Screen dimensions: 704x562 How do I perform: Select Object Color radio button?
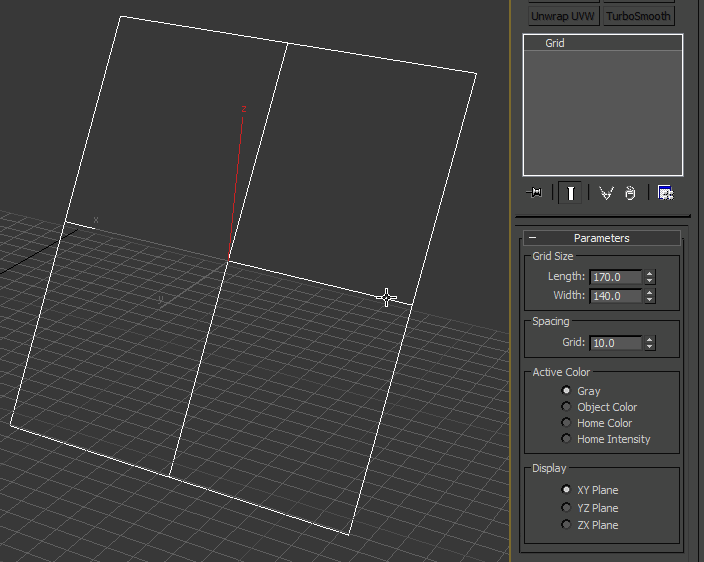(567, 407)
